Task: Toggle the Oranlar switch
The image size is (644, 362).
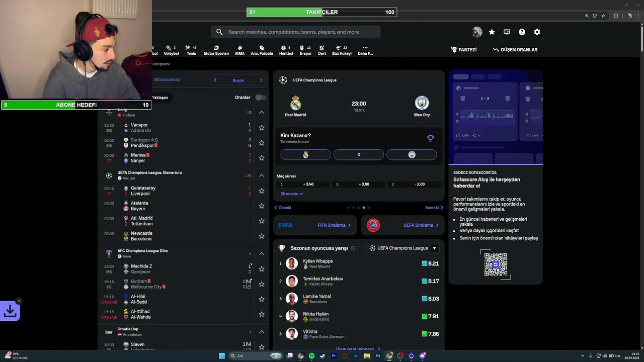Action: tap(261, 97)
